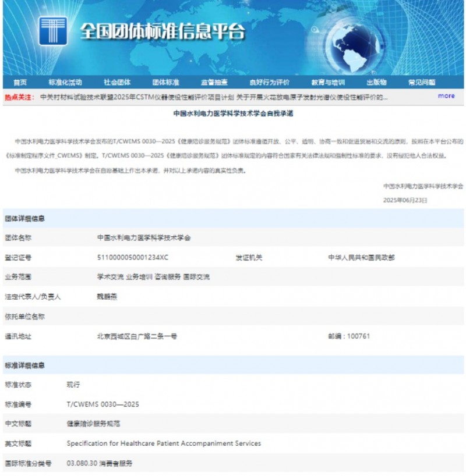Click the 法定代表人/负责人 label

[33, 297]
